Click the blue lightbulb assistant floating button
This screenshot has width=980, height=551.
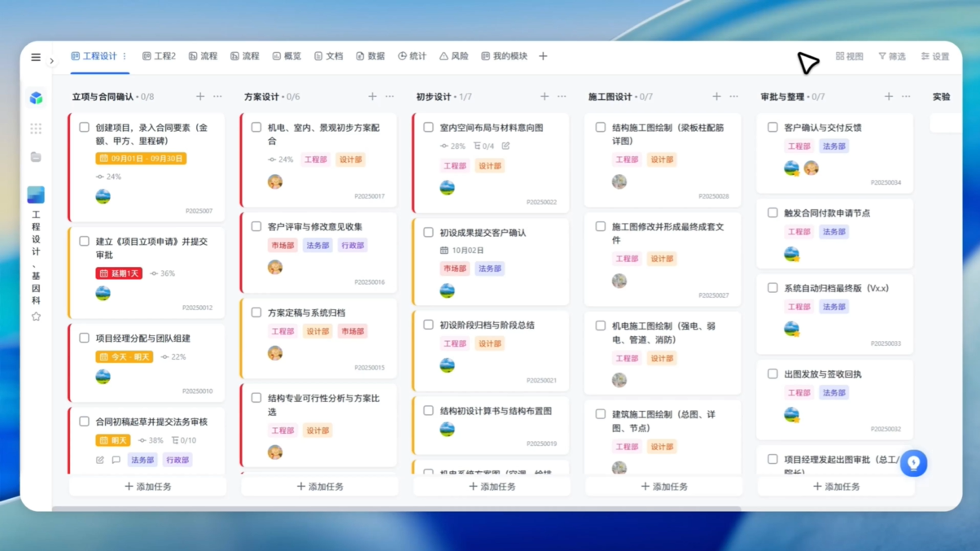913,463
